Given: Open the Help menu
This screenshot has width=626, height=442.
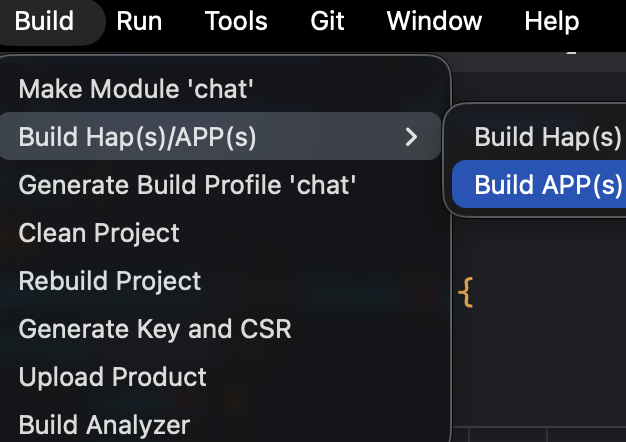Looking at the screenshot, I should 551,21.
